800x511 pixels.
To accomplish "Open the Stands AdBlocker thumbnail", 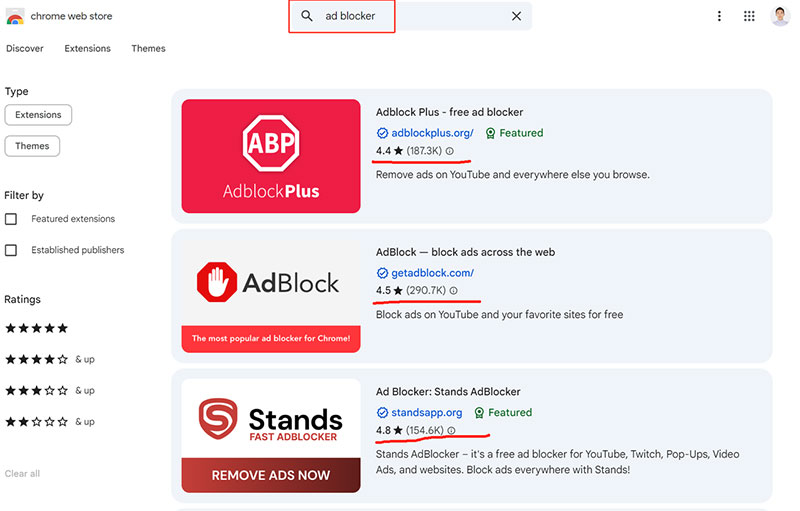I will 271,435.
